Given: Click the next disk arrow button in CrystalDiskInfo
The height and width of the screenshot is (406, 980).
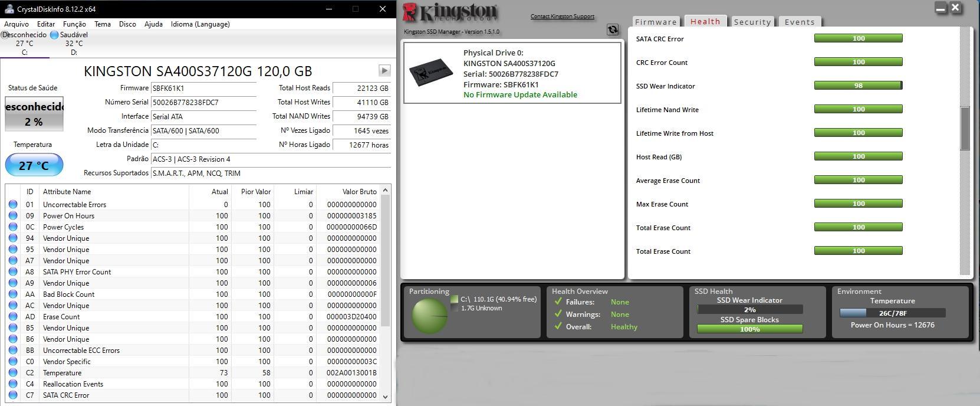Looking at the screenshot, I should (384, 71).
